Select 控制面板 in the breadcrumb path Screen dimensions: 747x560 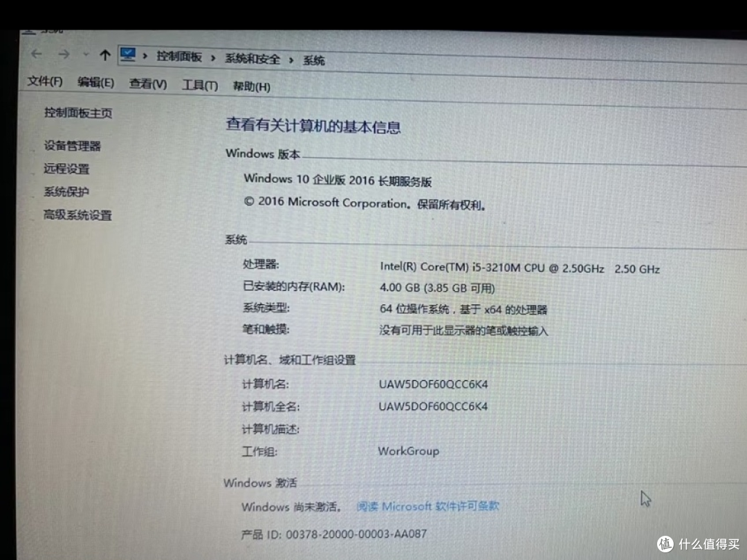[x=179, y=57]
